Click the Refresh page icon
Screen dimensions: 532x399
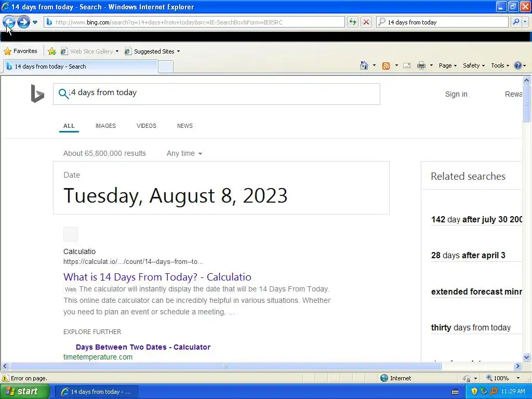[x=353, y=22]
